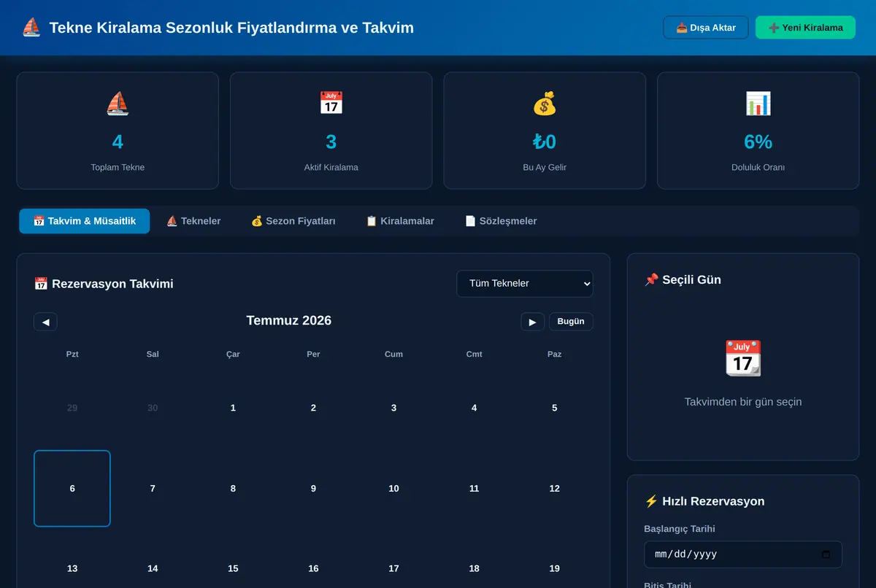Select greyed-out day 29 from previous month
Image resolution: width=876 pixels, height=588 pixels.
72,408
